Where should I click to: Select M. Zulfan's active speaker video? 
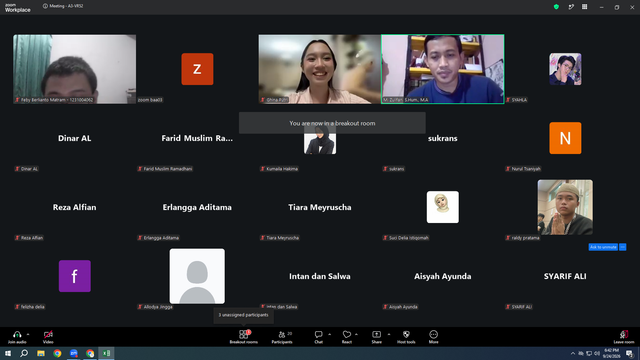coord(442,69)
